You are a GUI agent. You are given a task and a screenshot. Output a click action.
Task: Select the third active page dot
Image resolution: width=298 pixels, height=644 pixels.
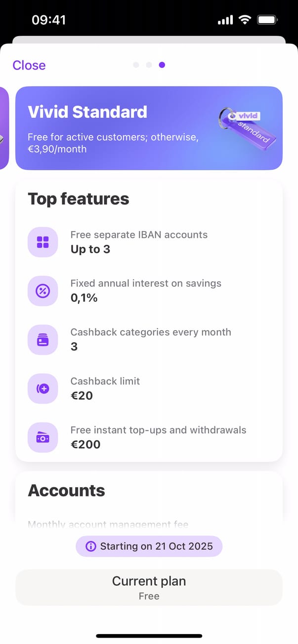pyautogui.click(x=162, y=65)
